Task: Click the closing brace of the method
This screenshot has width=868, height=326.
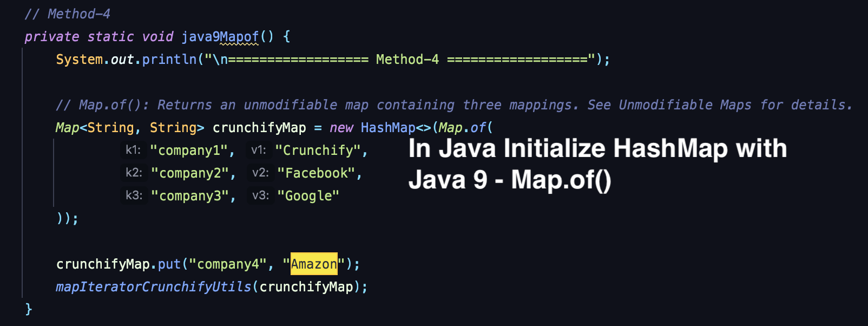Action: click(29, 309)
